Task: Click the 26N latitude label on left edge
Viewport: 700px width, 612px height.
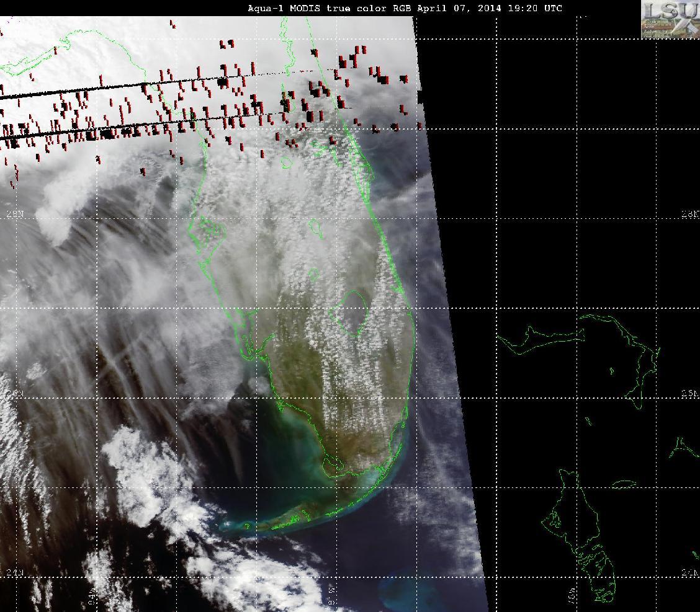Action: pyautogui.click(x=15, y=393)
